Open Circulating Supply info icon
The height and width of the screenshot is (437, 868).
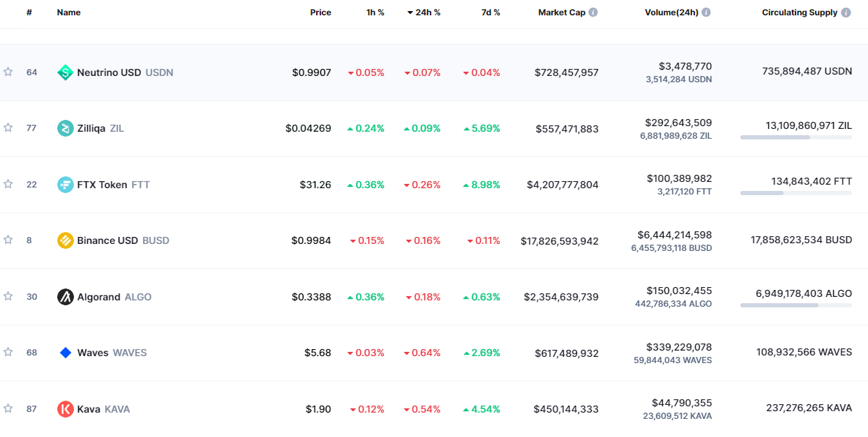tap(846, 13)
